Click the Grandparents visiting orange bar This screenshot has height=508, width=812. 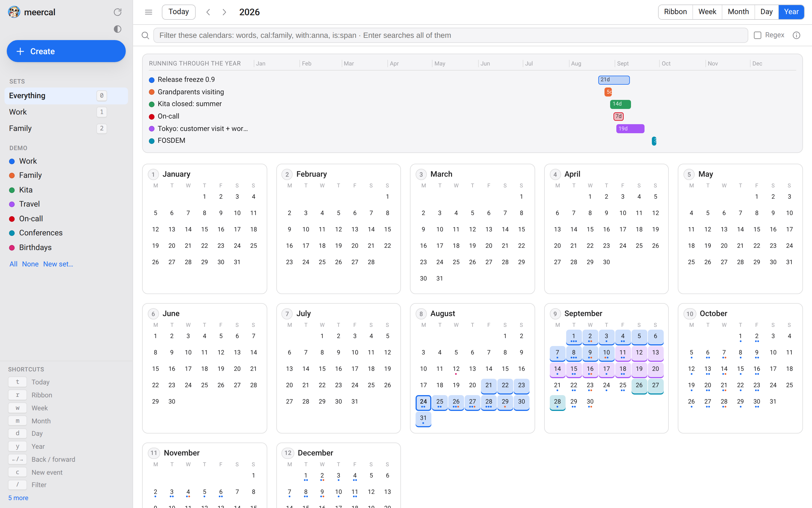pos(608,92)
